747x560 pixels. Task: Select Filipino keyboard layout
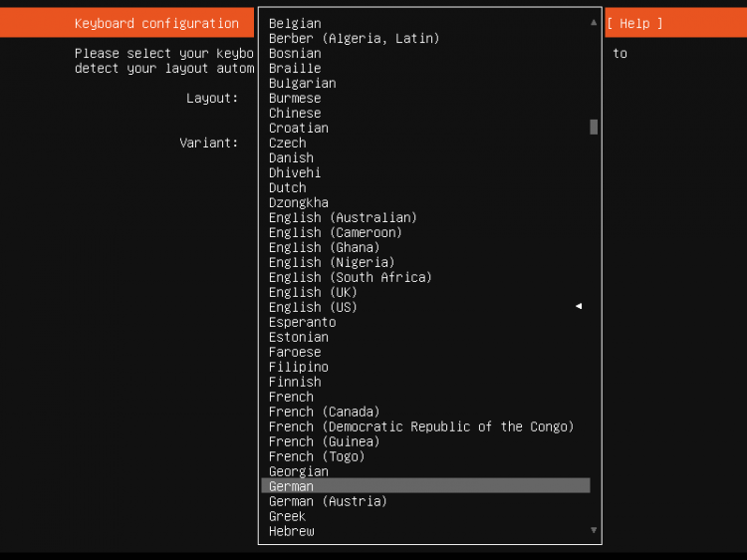[x=425, y=367]
